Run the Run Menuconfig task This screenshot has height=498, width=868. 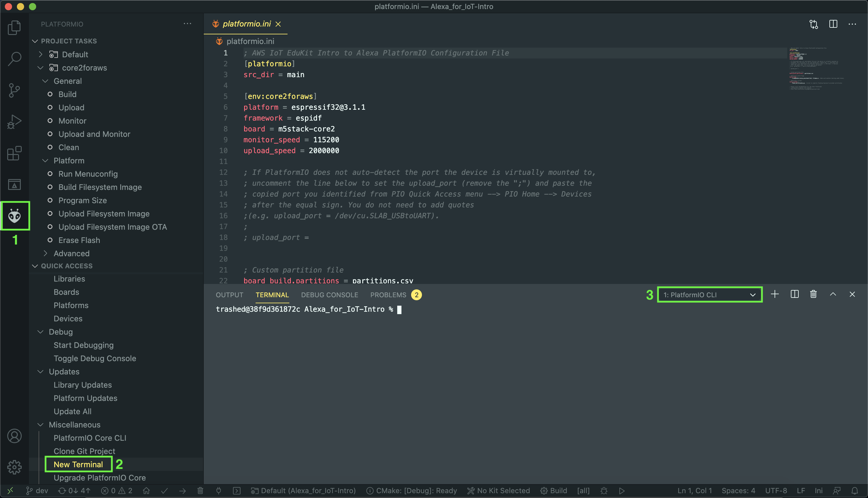(88, 174)
